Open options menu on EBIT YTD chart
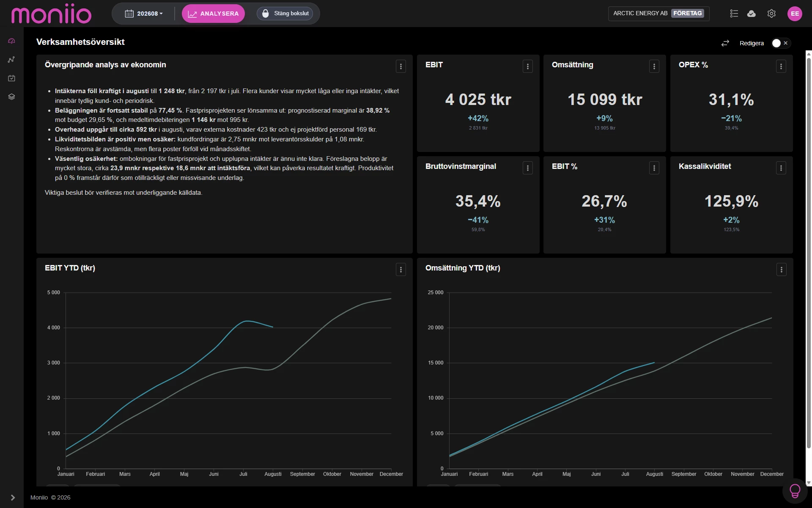Image resolution: width=812 pixels, height=508 pixels. (401, 270)
